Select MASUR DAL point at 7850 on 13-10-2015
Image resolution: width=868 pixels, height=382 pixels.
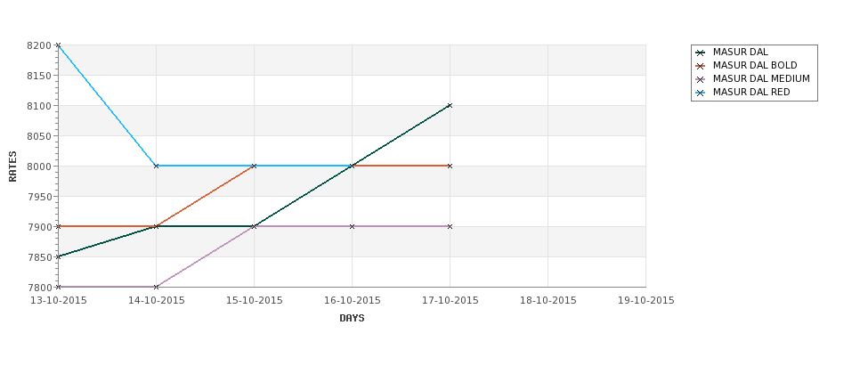(x=58, y=256)
